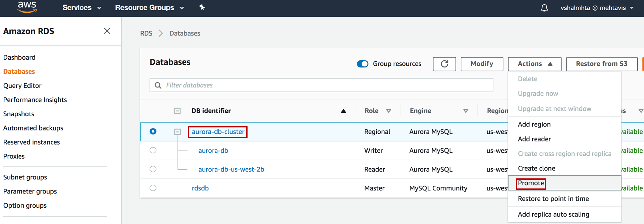
Task: Choose Restore to point in time
Action: pyautogui.click(x=553, y=199)
